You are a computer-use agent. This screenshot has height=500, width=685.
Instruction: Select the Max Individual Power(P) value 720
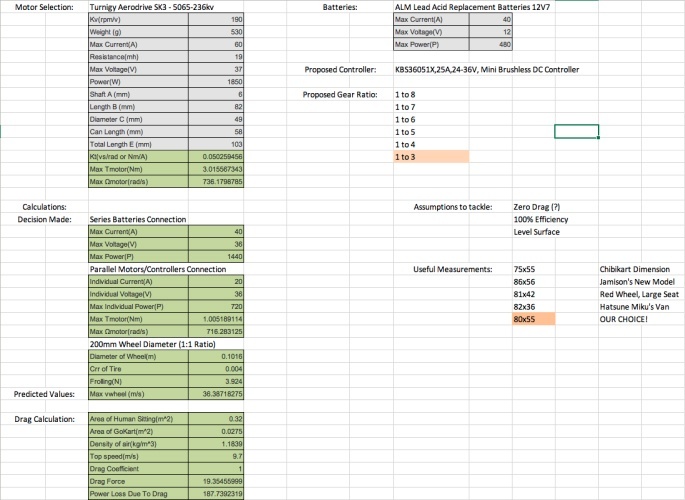click(216, 307)
